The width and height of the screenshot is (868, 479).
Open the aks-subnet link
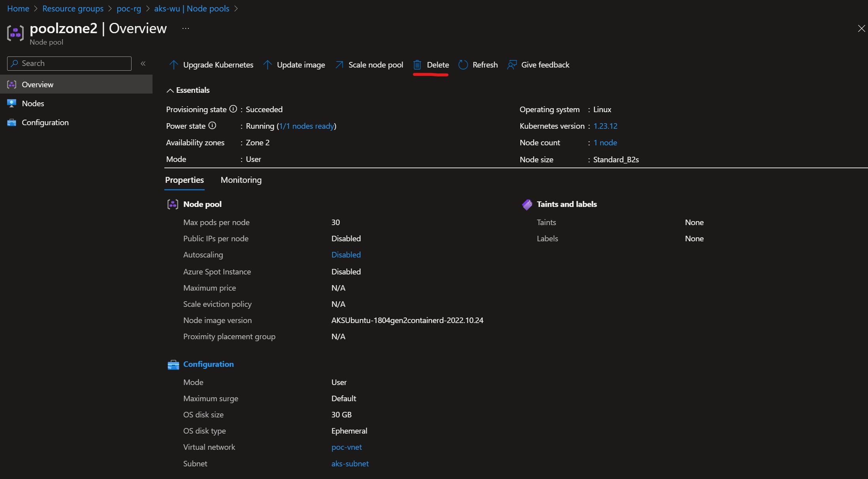point(350,464)
